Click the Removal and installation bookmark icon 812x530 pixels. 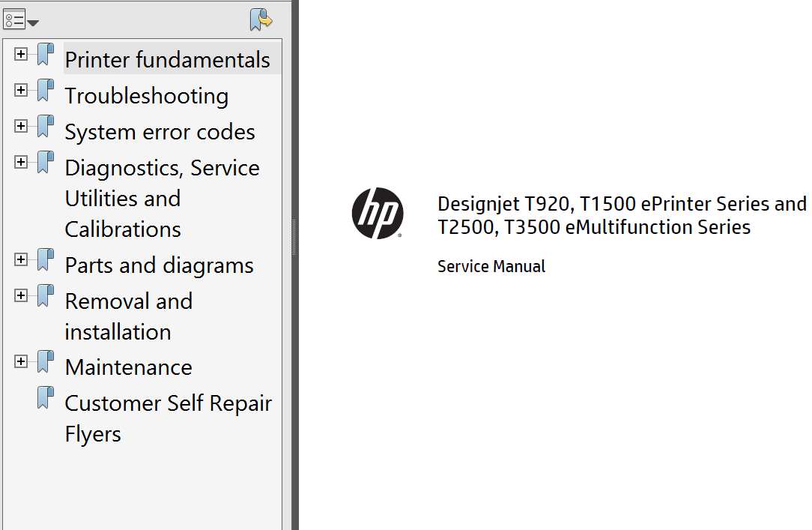(x=46, y=295)
